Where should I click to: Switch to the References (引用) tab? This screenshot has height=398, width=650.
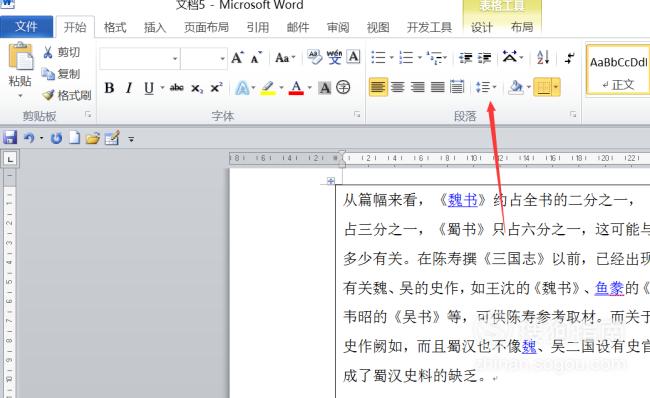[x=257, y=27]
